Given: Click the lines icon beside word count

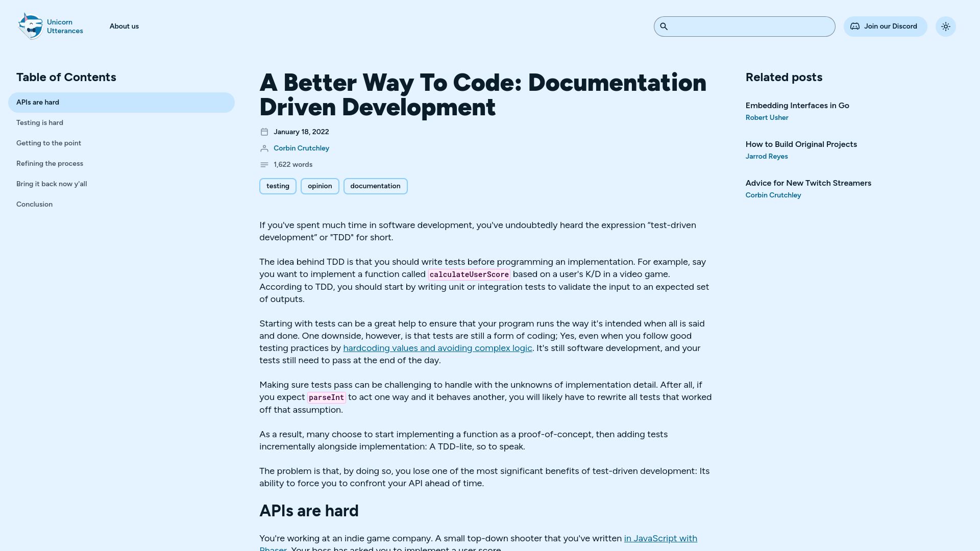Looking at the screenshot, I should 264,165.
